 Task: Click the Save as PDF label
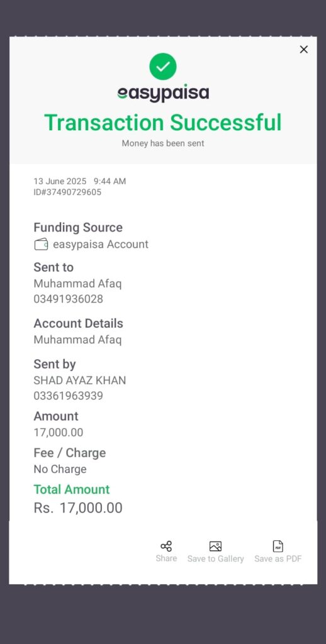(278, 559)
